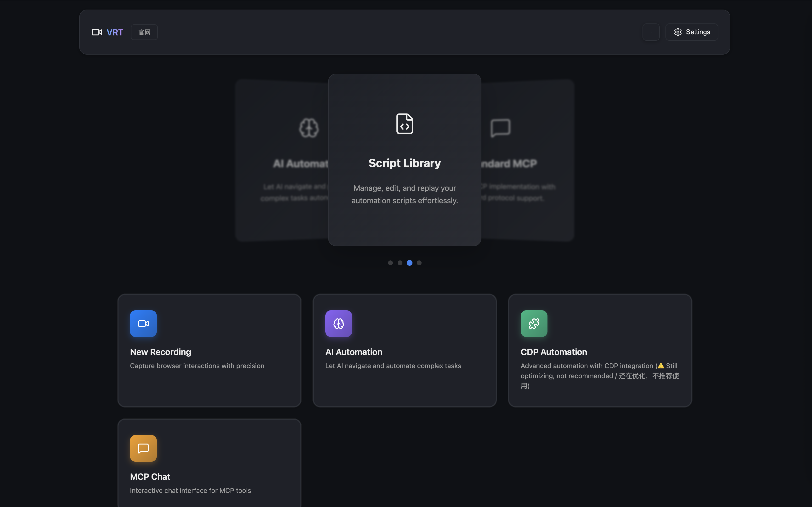Select the second carousel indicator dot

(400, 263)
